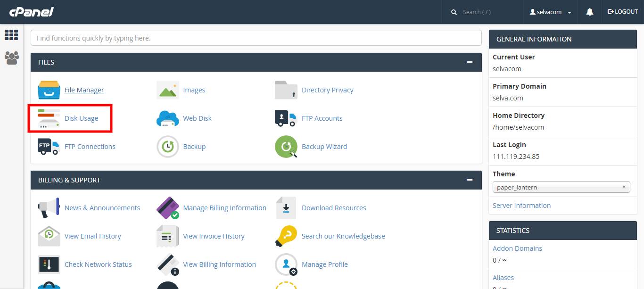Open the News & Announcements link
The height and width of the screenshot is (289, 644).
102,208
